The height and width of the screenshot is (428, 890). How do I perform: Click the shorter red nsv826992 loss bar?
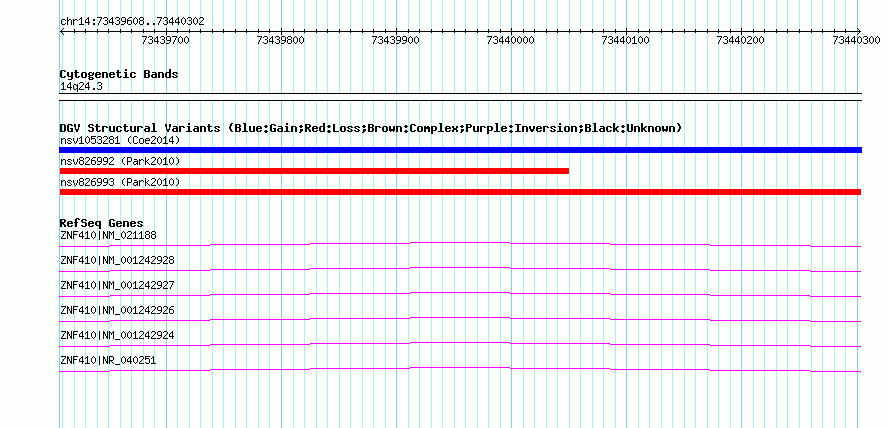click(314, 171)
